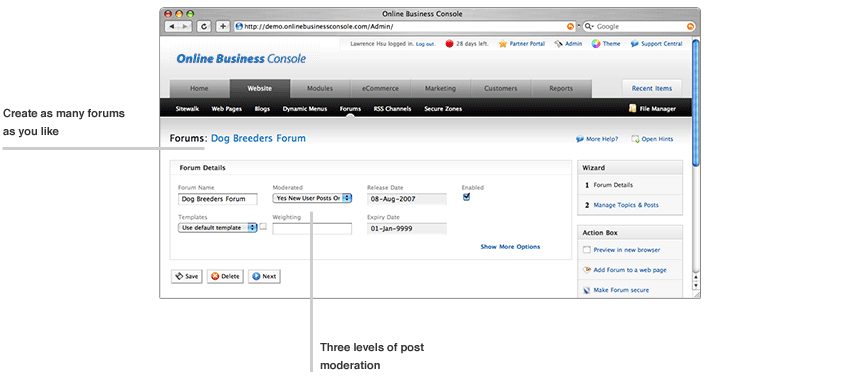This screenshot has width=860, height=378.
Task: Click the globe site icon in address bar
Action: pyautogui.click(x=239, y=26)
